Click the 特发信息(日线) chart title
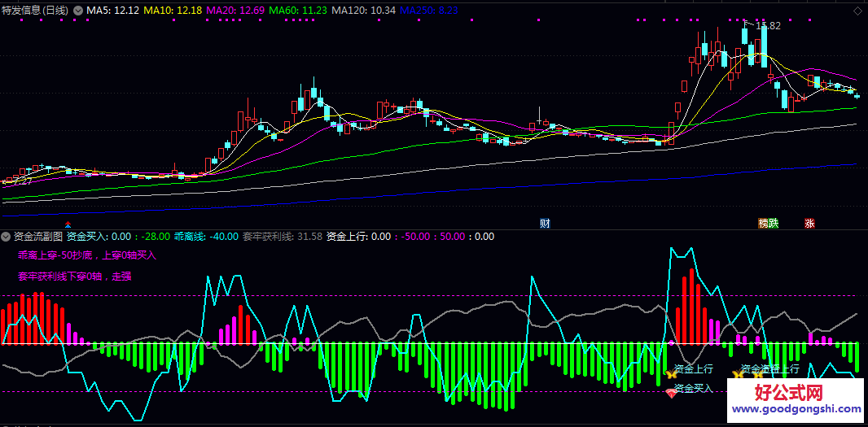868x427 pixels. click(x=35, y=10)
